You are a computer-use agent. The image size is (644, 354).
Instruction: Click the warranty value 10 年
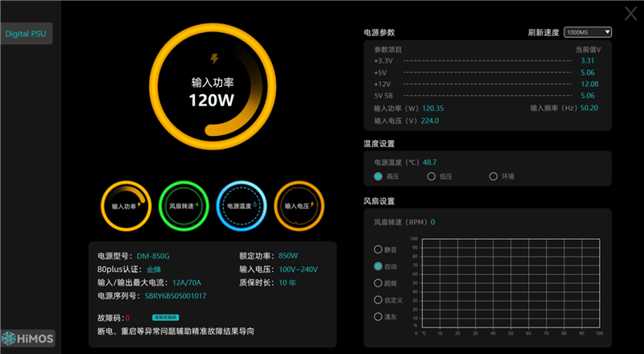coord(287,282)
